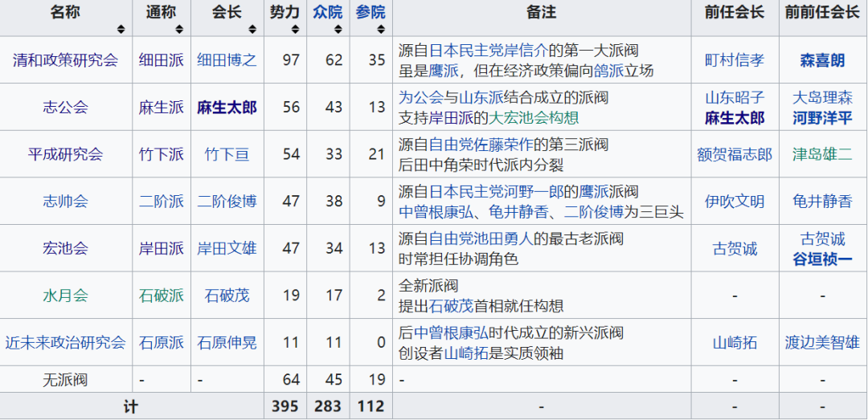868x420 pixels.
Task: Sort table by 通称 column arrows
Action: coord(179,30)
